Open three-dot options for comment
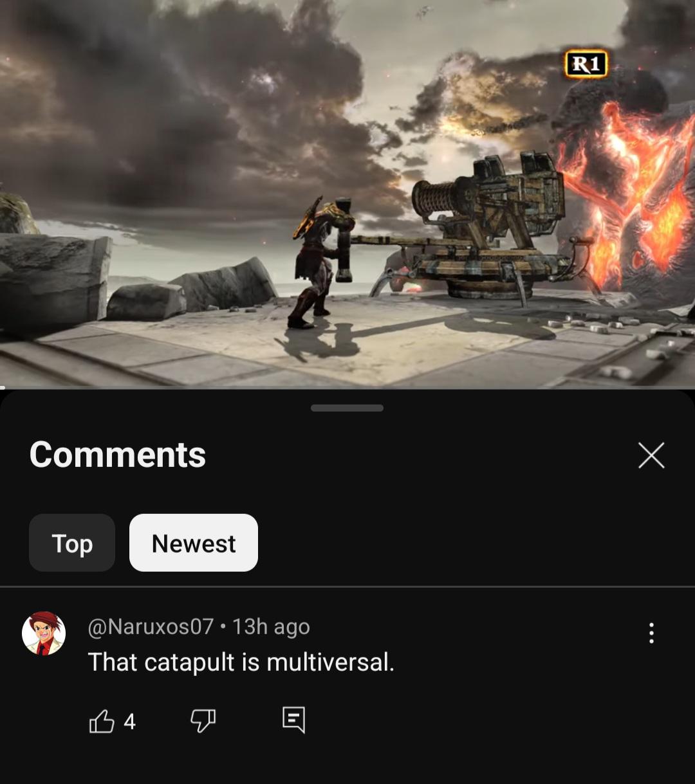The image size is (695, 784). click(x=651, y=633)
